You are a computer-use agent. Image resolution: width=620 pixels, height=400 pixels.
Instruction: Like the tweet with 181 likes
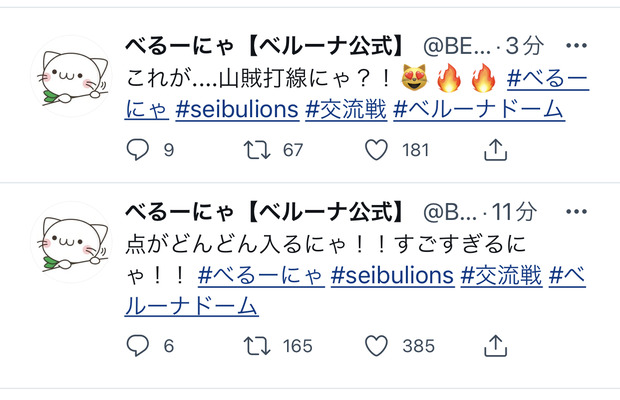pyautogui.click(x=376, y=150)
